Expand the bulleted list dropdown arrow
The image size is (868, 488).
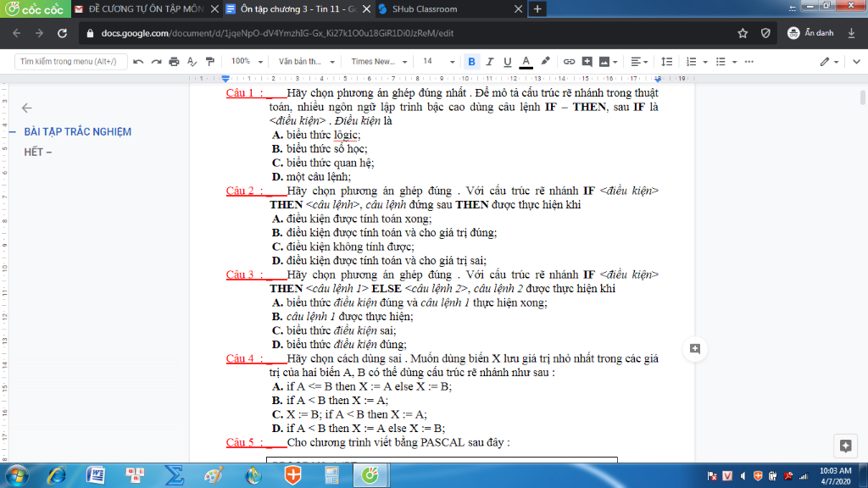735,62
